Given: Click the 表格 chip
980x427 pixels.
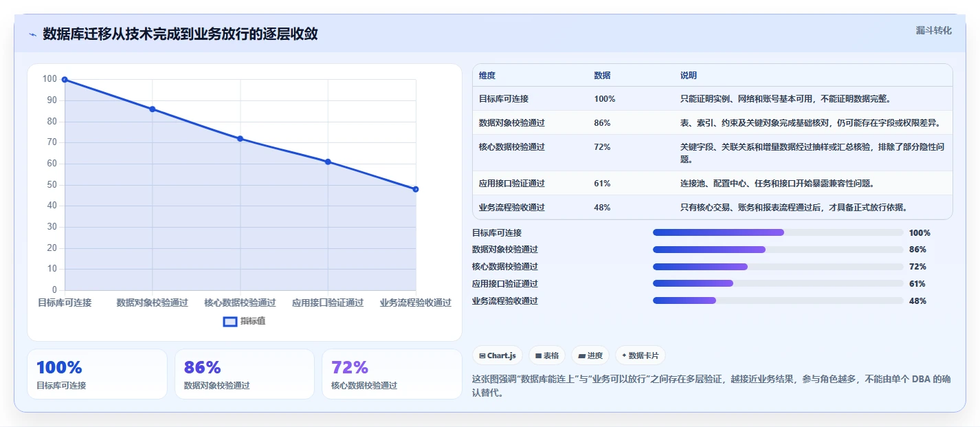Looking at the screenshot, I should click(547, 355).
